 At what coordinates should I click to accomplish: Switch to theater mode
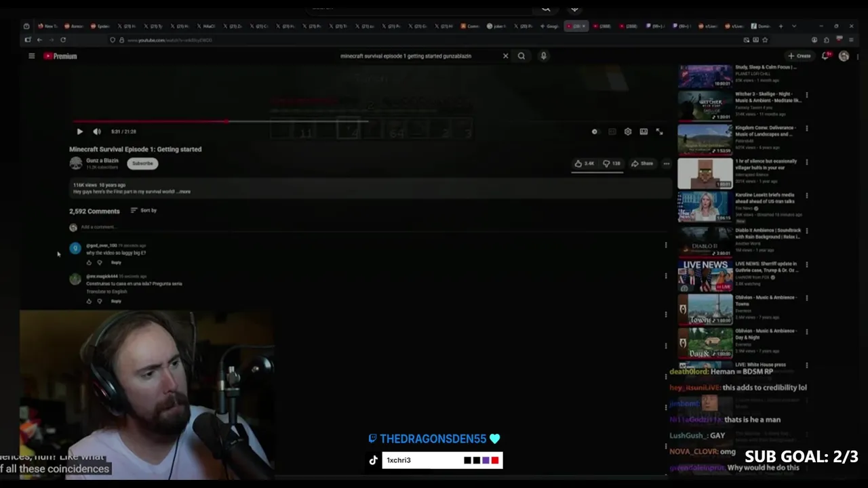(x=644, y=131)
